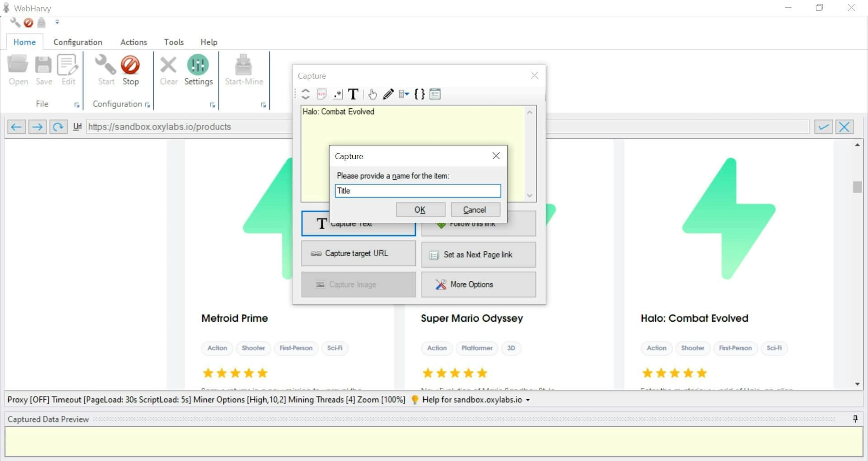This screenshot has width=868, height=461.
Task: Click the blue X button beside the URL bar
Action: (x=844, y=127)
